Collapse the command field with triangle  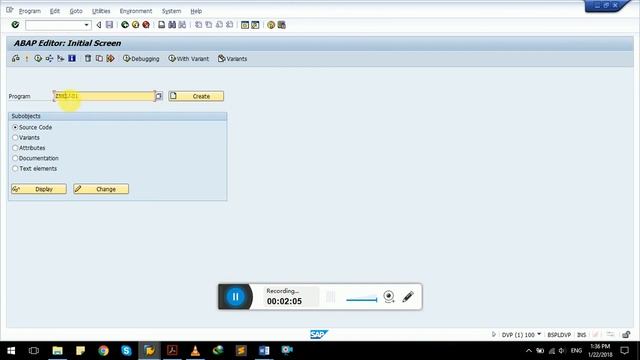point(99,25)
